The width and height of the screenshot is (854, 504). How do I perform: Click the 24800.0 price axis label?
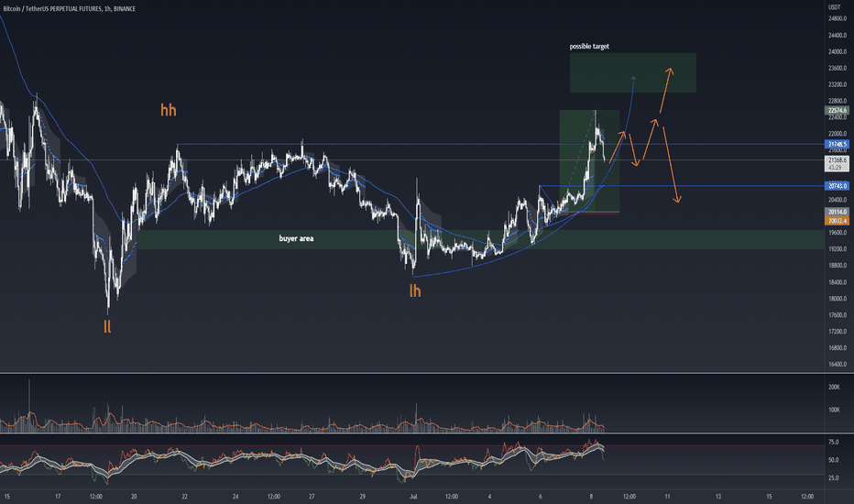click(x=838, y=18)
